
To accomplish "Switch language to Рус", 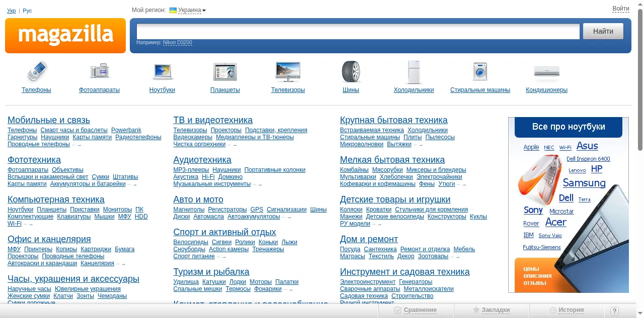I will pyautogui.click(x=27, y=11).
